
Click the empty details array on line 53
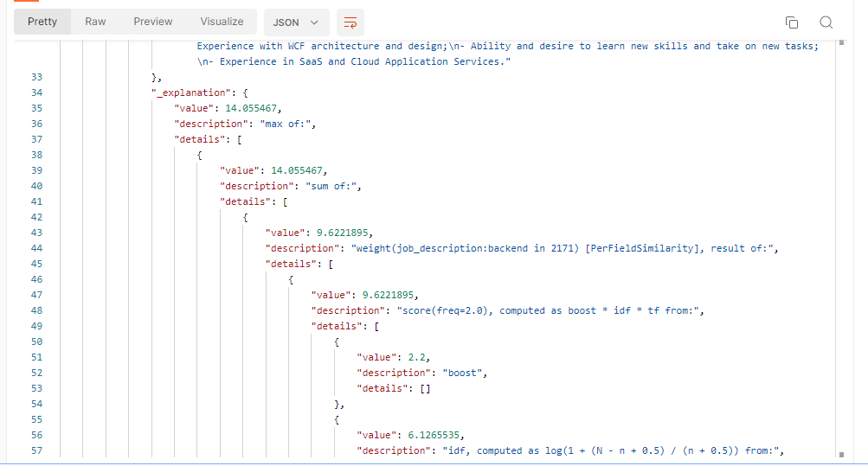click(x=425, y=388)
